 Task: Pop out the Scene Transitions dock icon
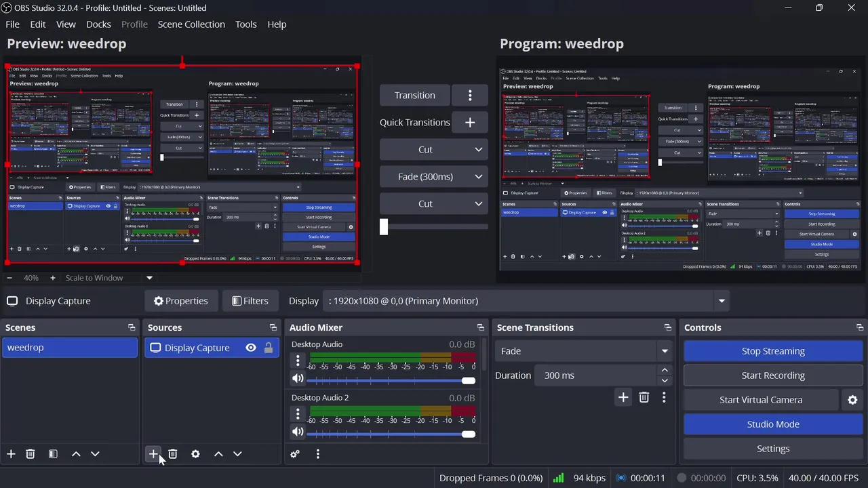[x=667, y=327]
